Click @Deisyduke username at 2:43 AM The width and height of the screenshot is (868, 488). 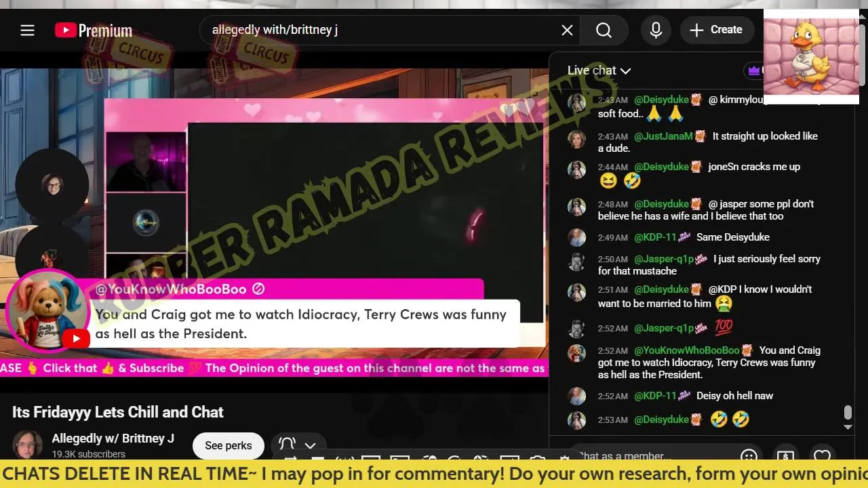click(661, 100)
